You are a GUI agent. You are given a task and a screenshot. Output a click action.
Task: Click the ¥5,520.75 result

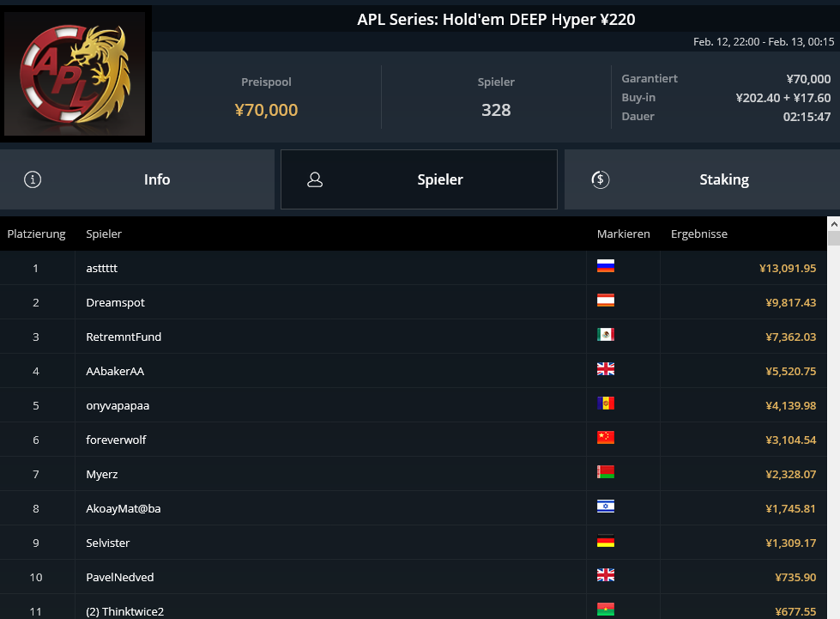[791, 372]
